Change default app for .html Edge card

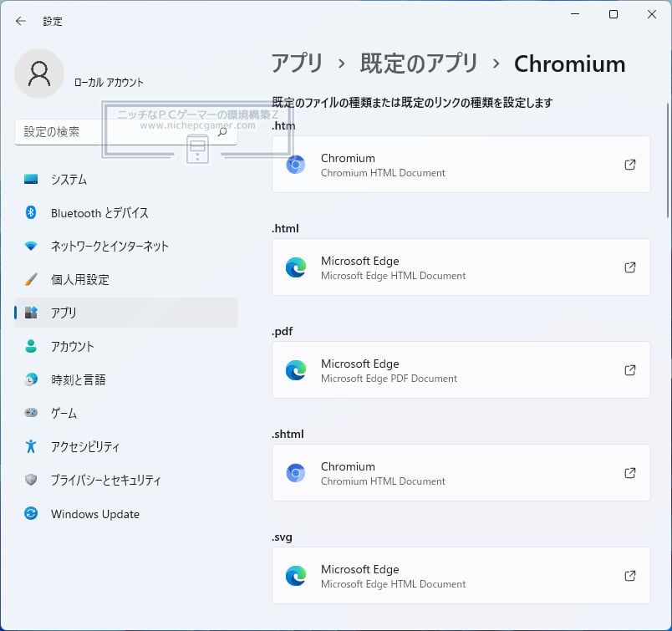tap(461, 267)
